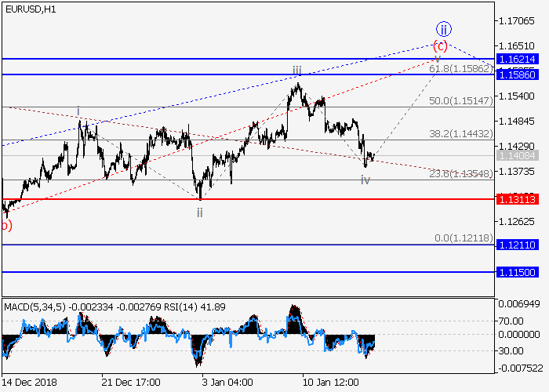
Task: Select the red b) label at bottom left
Action: [x=6, y=226]
